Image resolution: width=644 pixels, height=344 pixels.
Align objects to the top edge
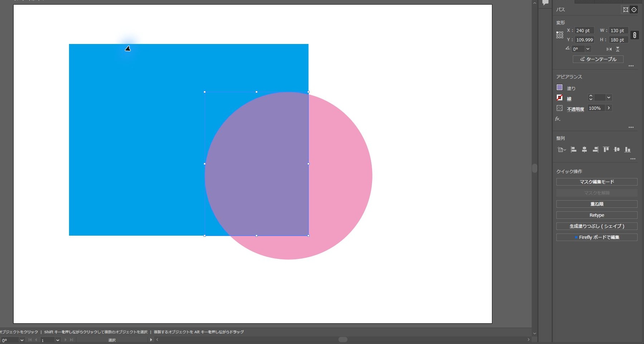[606, 149]
